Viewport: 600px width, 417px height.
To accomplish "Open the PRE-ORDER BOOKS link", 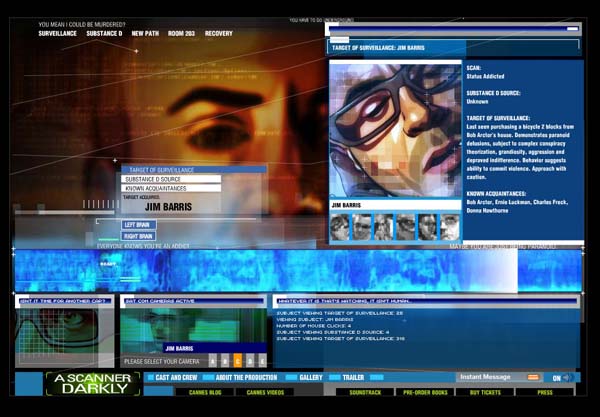I will point(425,392).
